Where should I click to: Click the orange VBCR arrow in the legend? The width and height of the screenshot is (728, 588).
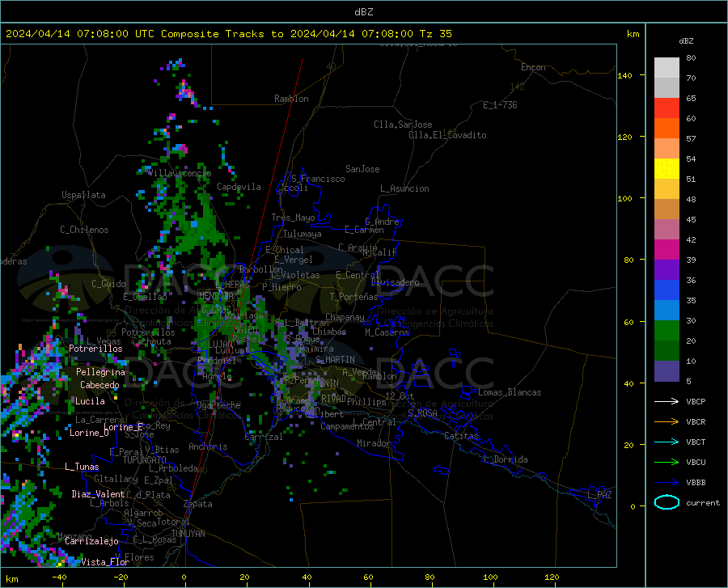[667, 421]
